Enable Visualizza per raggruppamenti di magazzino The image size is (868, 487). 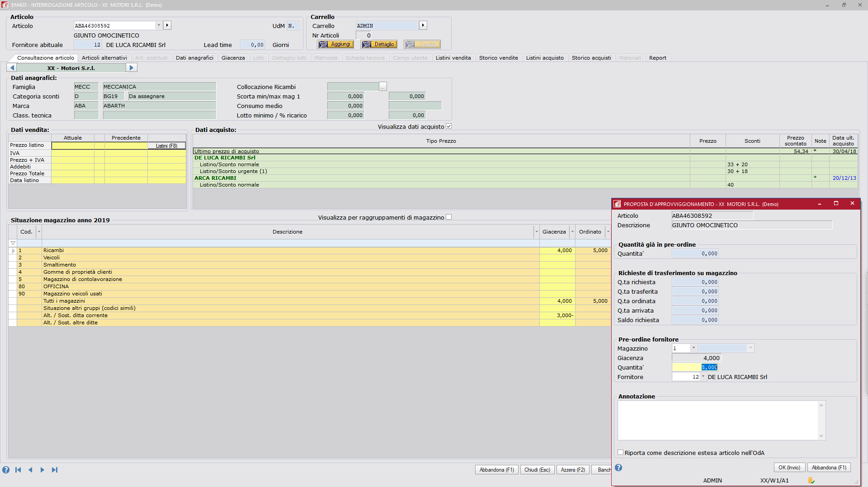pyautogui.click(x=448, y=217)
